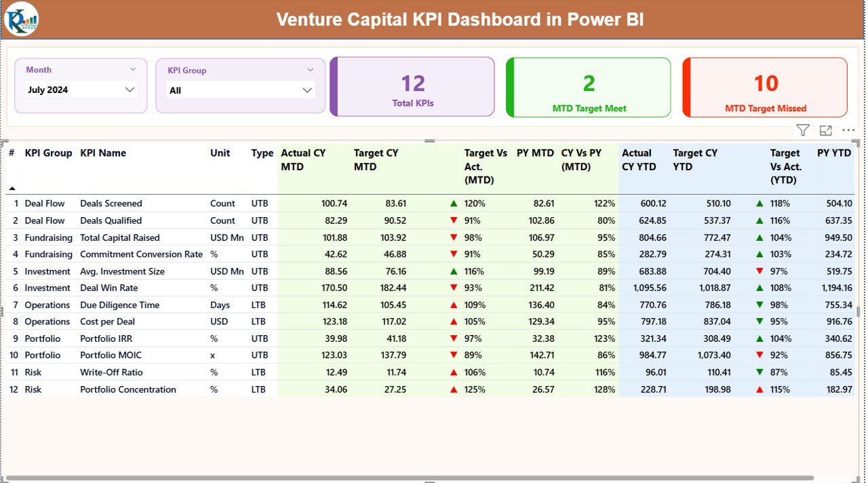
Task: Select the 12 Total KPIs card
Action: coord(412,87)
